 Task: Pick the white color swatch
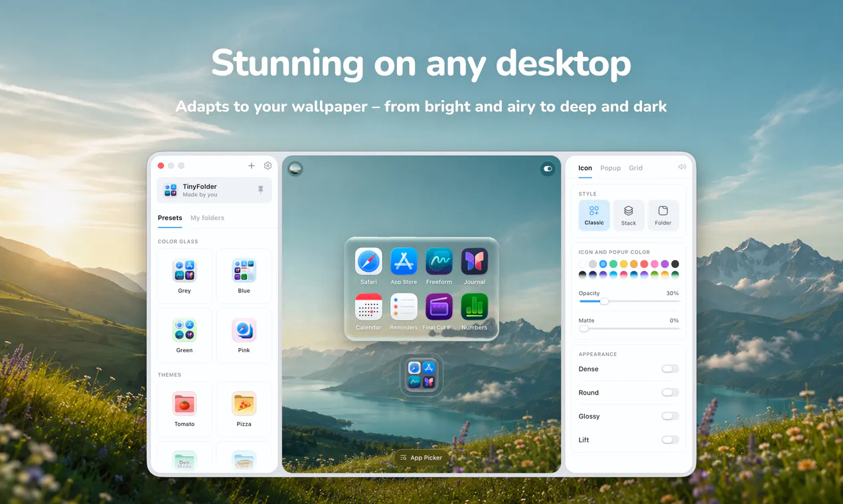[582, 264]
